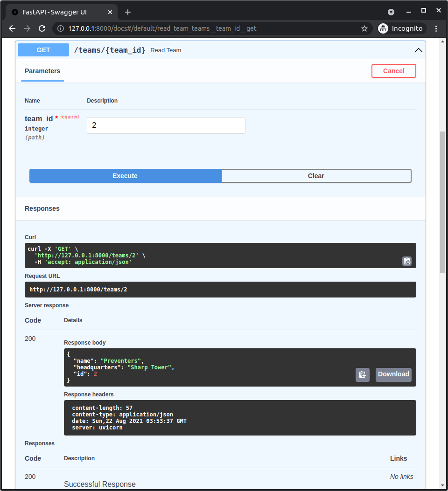The width and height of the screenshot is (448, 491).
Task: Click the team_id input field
Action: coord(166,125)
